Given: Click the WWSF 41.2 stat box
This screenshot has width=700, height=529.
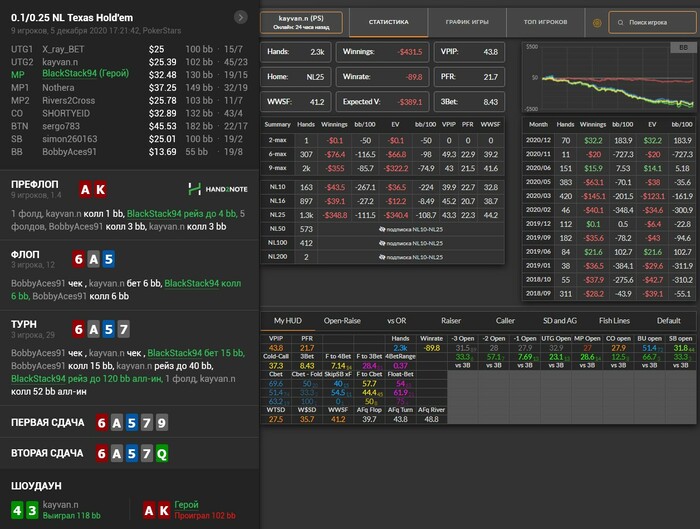Looking at the screenshot, I should coord(296,102).
